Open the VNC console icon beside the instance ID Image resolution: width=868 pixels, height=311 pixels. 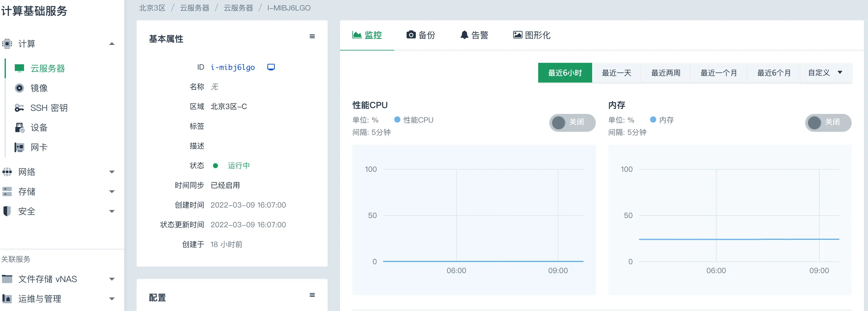(271, 67)
